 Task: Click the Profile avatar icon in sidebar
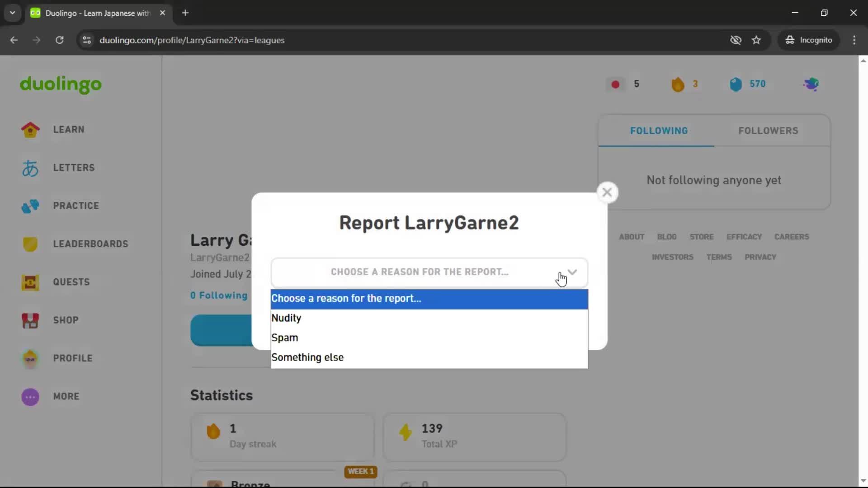[x=29, y=358]
